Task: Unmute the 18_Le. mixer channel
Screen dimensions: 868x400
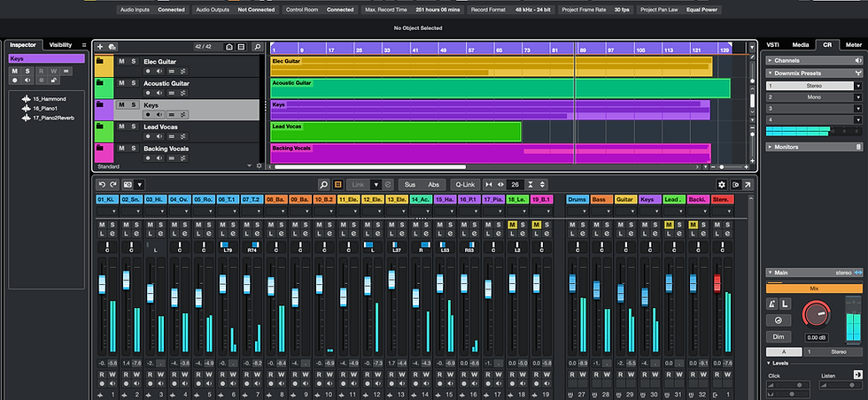Action: click(512, 225)
